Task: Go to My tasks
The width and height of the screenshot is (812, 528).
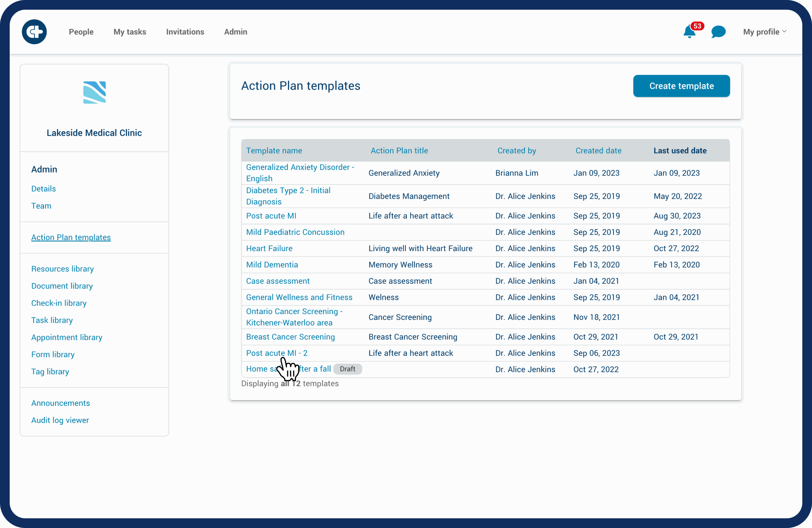Action: point(130,32)
